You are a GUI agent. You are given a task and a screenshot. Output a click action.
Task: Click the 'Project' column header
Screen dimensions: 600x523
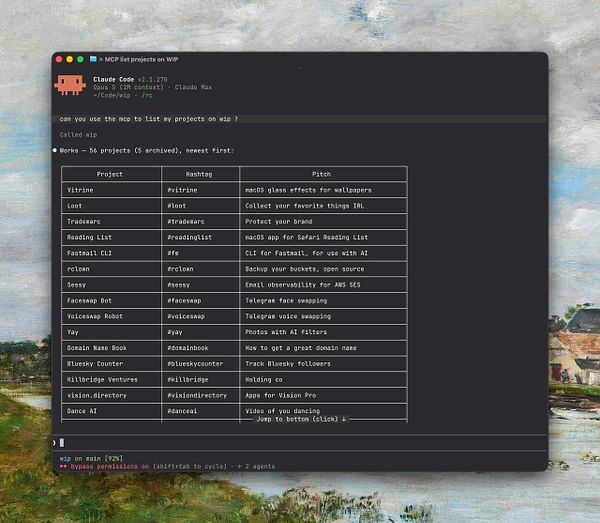point(110,174)
